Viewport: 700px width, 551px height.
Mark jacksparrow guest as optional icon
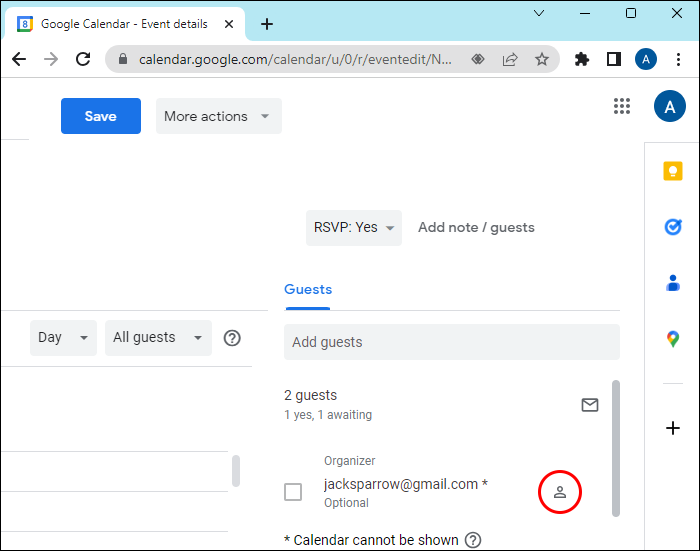tap(560, 492)
